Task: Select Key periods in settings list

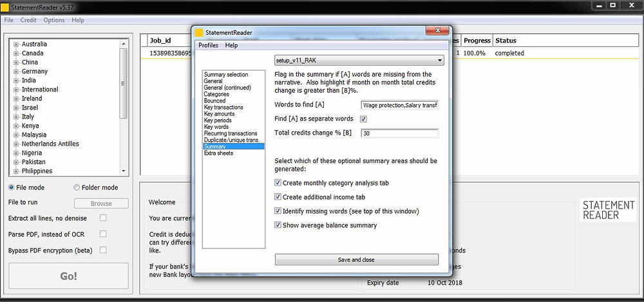Action: [x=218, y=120]
